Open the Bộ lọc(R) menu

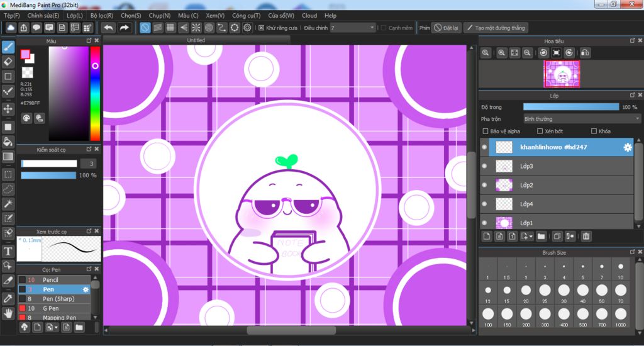[102, 15]
